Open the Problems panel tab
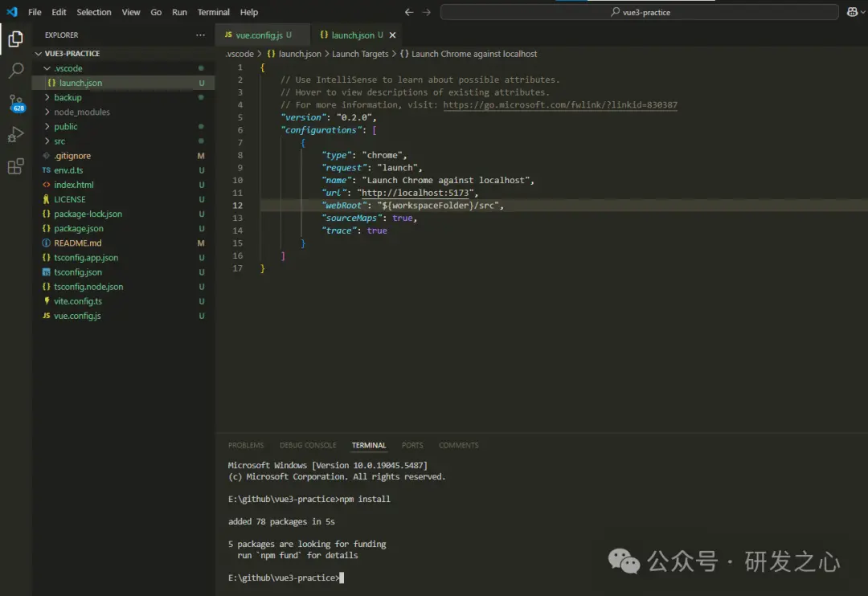Image resolution: width=868 pixels, height=596 pixels. (245, 445)
